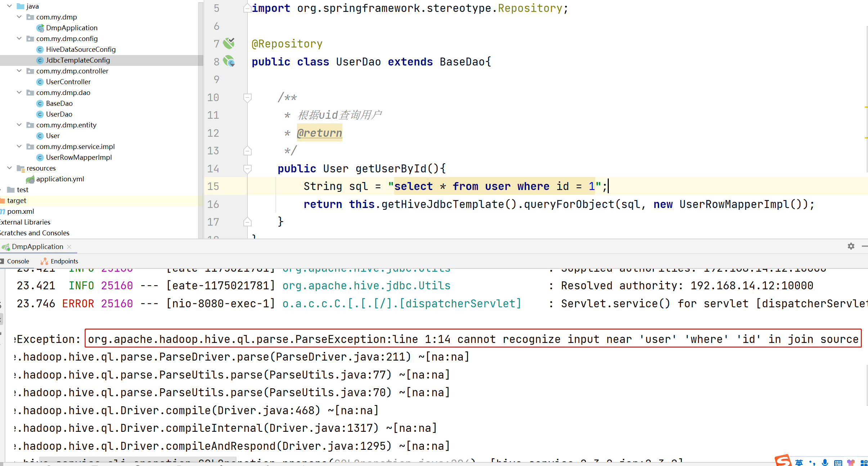The width and height of the screenshot is (868, 466).
Task: Switch to the Endpoints tab
Action: pyautogui.click(x=59, y=261)
